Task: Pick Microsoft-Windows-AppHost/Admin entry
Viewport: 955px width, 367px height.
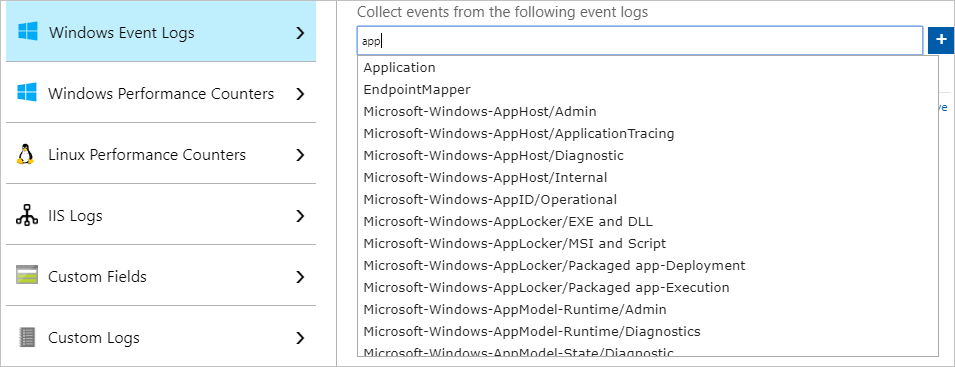Action: [x=648, y=111]
